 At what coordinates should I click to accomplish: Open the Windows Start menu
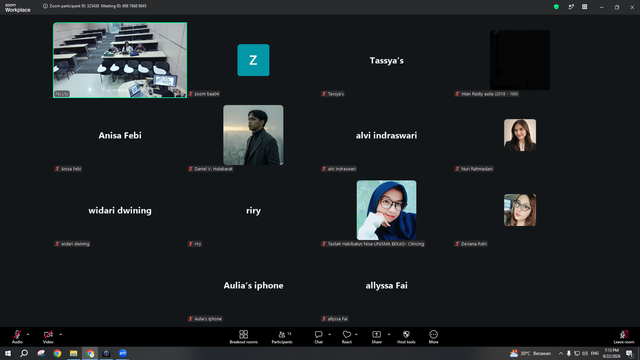pos(8,353)
